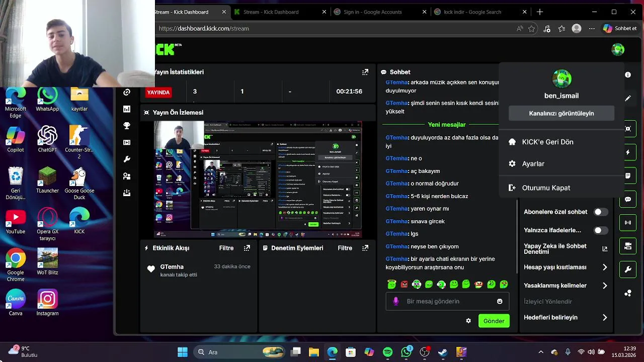Screen dimensions: 644x362
Task: Click the info icon on right rail
Action: pyautogui.click(x=628, y=75)
